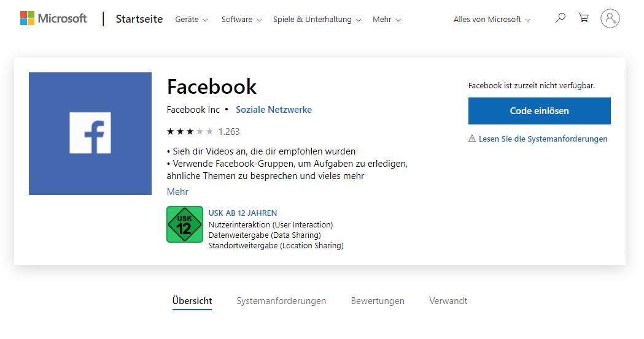Expand the Geräte dropdown menu
Viewport: 644px width, 339px height.
click(x=192, y=20)
